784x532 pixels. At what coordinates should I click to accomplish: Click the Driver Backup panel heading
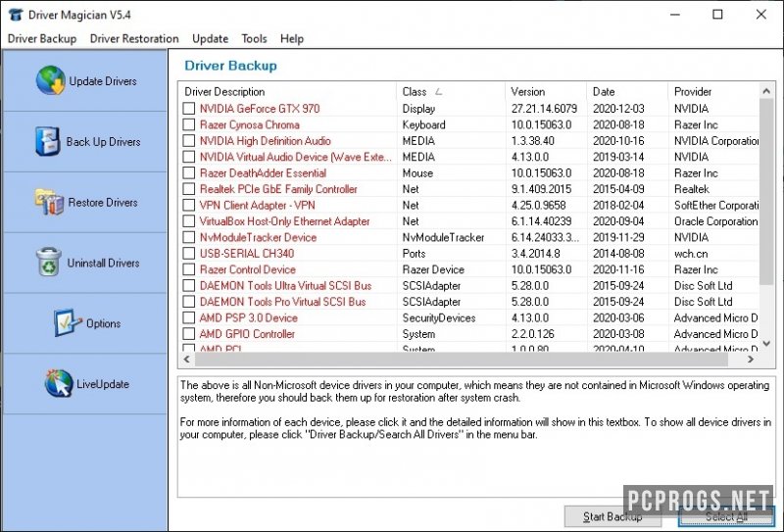coord(230,66)
